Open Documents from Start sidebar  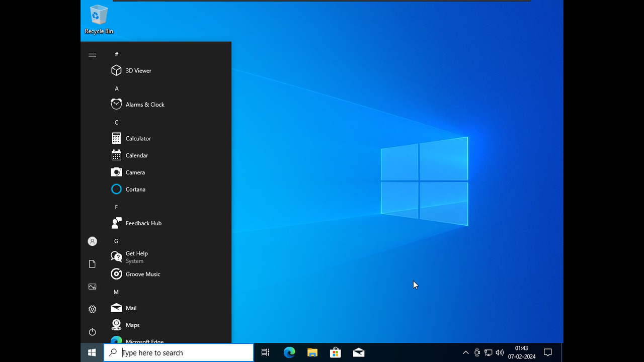pyautogui.click(x=92, y=264)
